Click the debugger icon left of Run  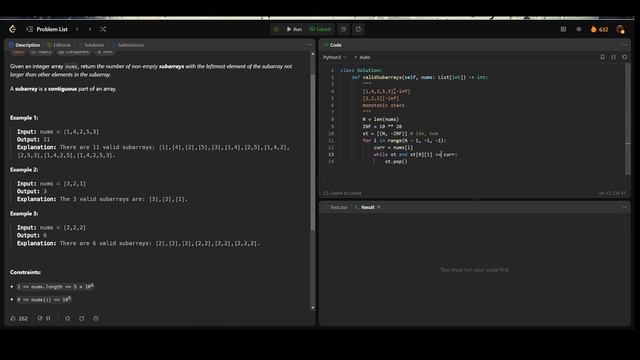coord(276,29)
